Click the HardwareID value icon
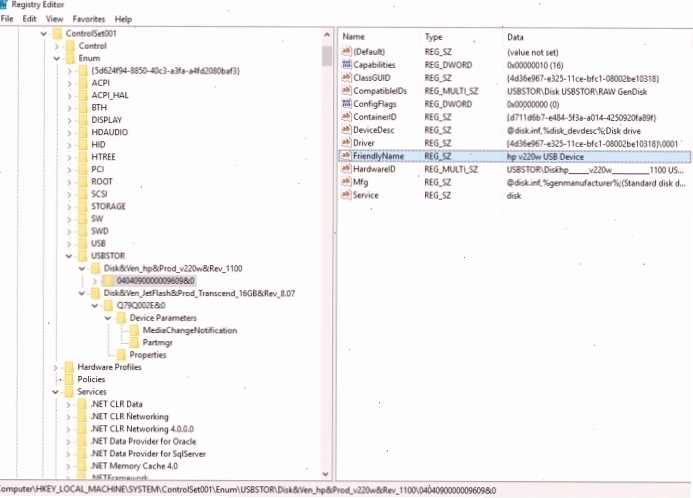Image resolution: width=693 pixels, height=498 pixels. pyautogui.click(x=346, y=169)
